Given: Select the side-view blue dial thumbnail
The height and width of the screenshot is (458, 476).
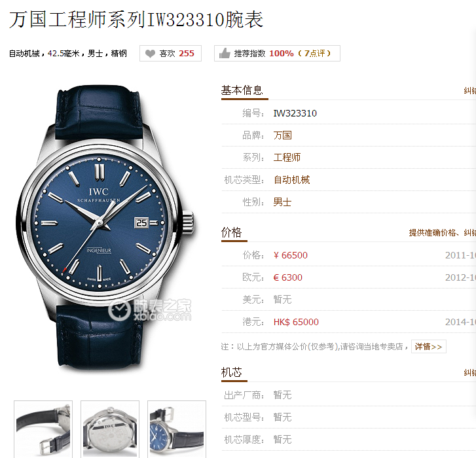Looking at the screenshot, I should click(177, 429).
